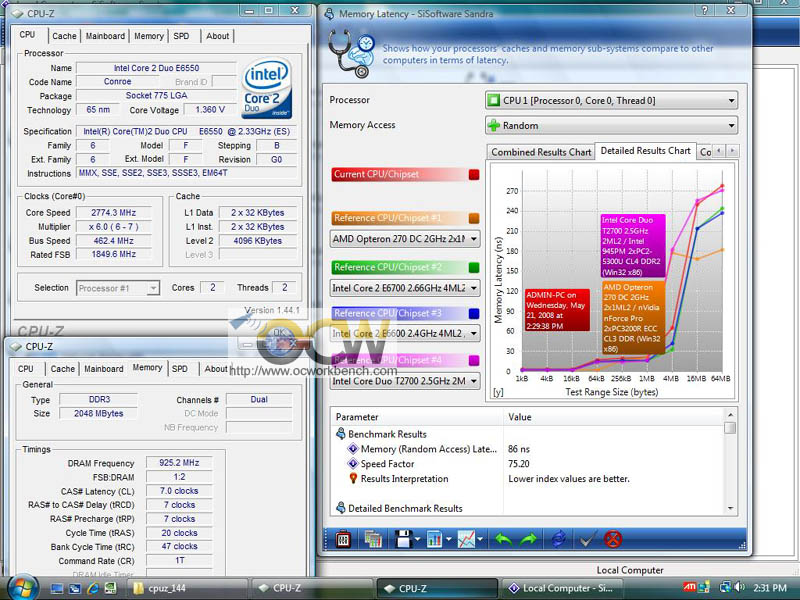Click the orange Reference CPU/Chipset #1 swatch
The height and width of the screenshot is (600, 800).
tap(474, 218)
